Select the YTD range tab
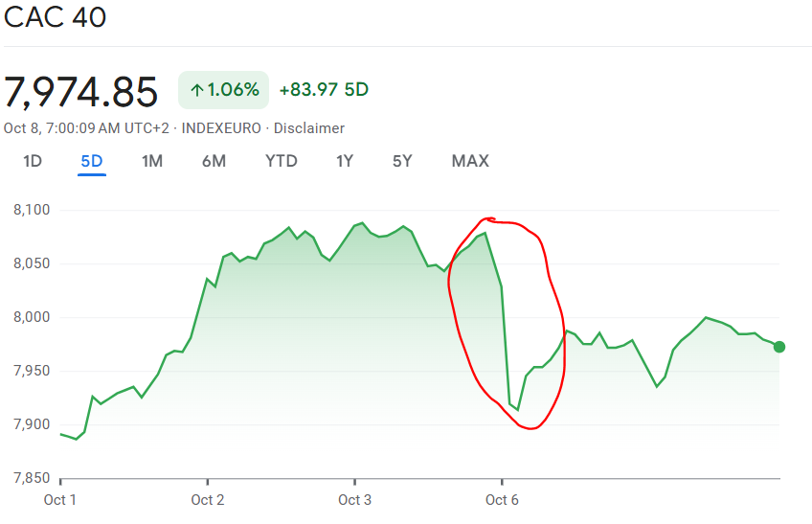812x524 pixels. click(282, 161)
